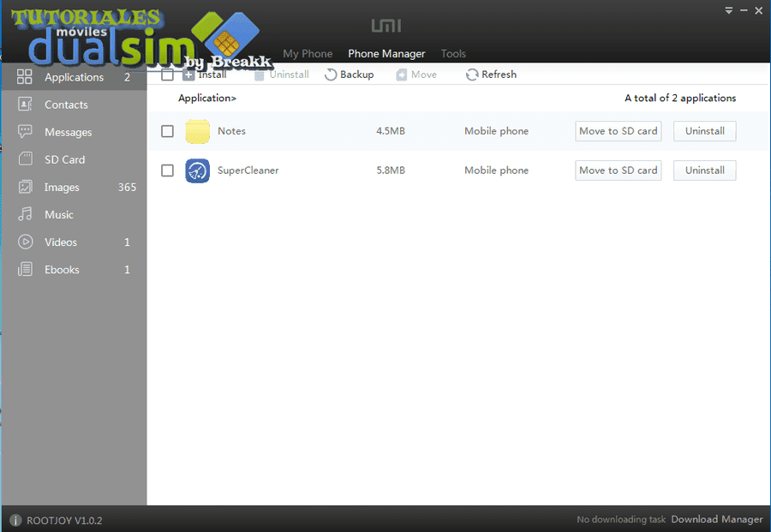
Task: Switch to the Phone Manager tab
Action: point(386,54)
